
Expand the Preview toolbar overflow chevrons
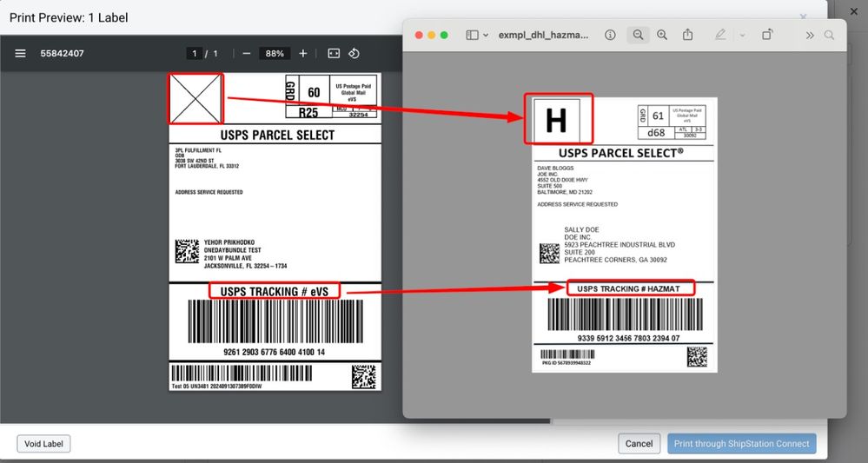(810, 36)
